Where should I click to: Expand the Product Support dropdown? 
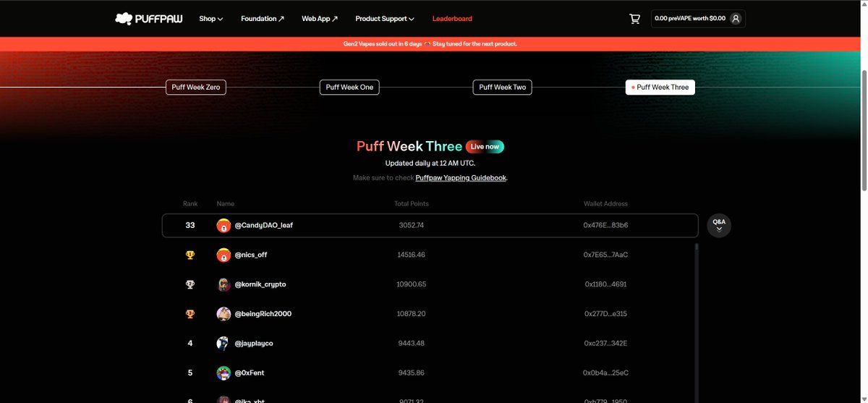point(385,19)
